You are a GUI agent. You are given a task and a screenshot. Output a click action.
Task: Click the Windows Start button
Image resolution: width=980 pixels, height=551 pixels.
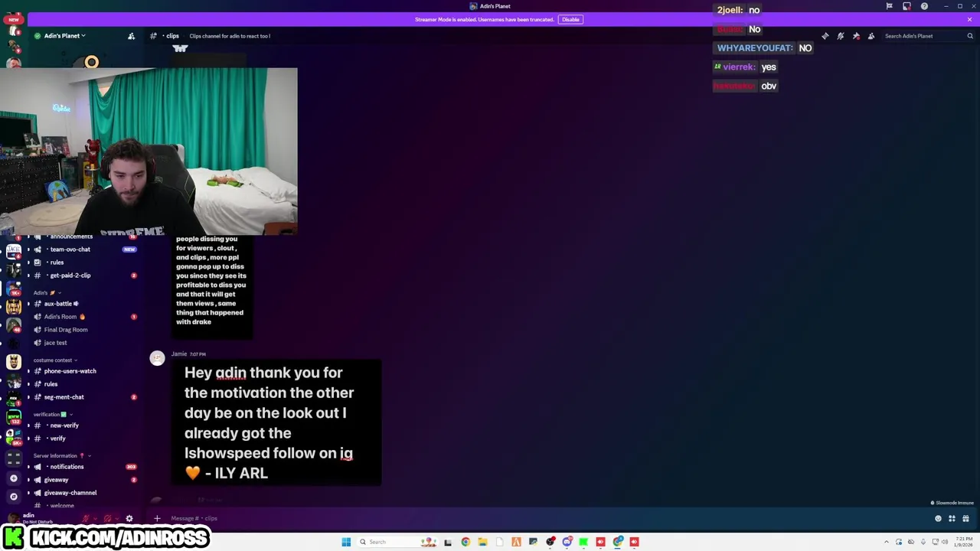coord(346,542)
